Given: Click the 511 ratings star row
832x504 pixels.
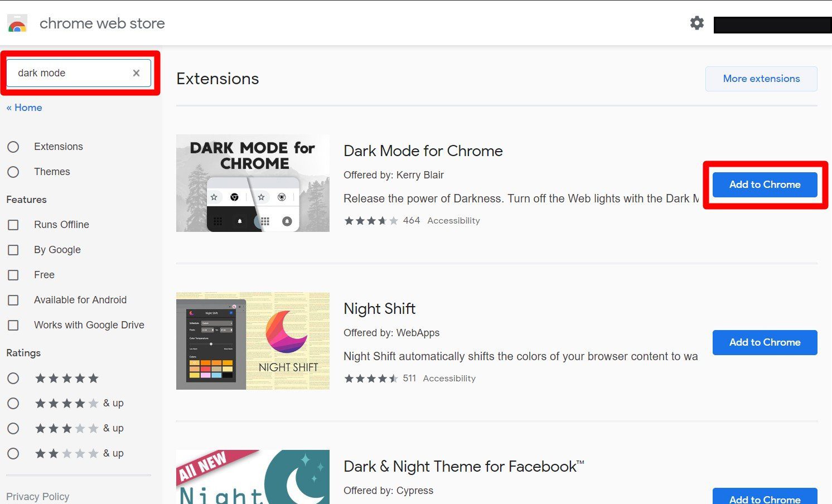Looking at the screenshot, I should point(371,379).
